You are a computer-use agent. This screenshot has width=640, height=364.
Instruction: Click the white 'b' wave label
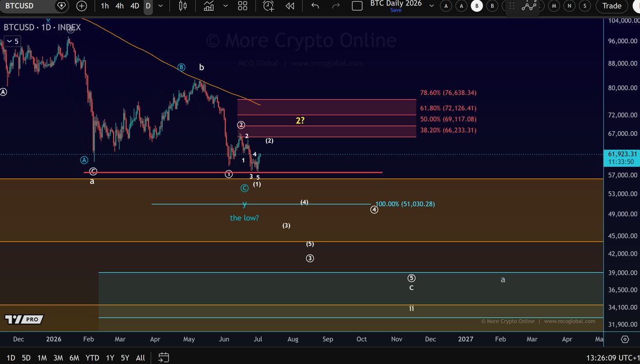(x=202, y=68)
